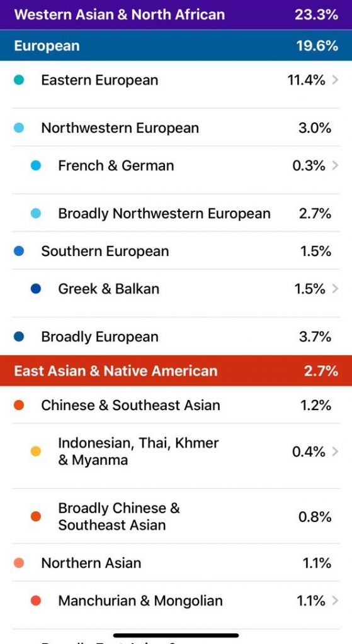Click red dot beside Manchurian & Mongolian
The width and height of the screenshot is (352, 644).
click(x=36, y=601)
